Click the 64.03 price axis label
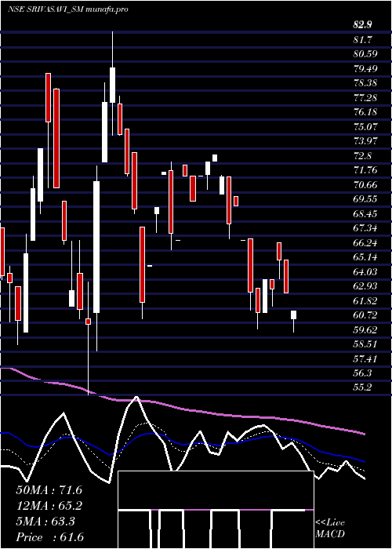This screenshot has width=392, height=549. pos(365,272)
